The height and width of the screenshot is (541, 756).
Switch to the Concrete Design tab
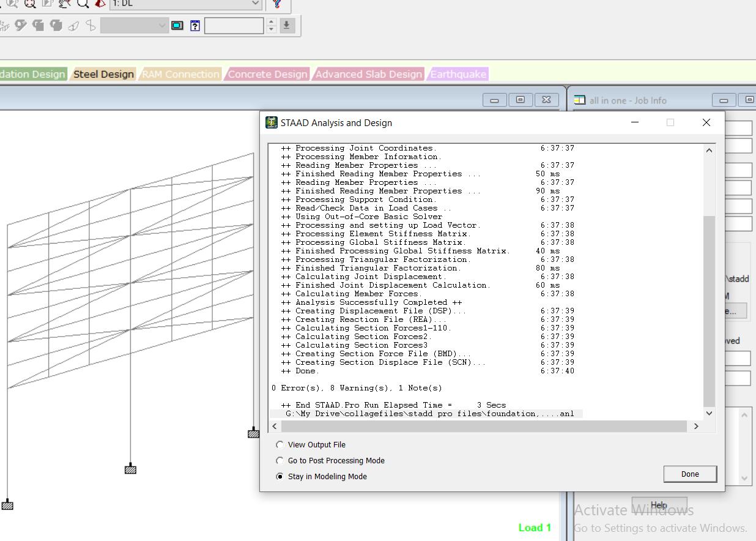pos(267,74)
